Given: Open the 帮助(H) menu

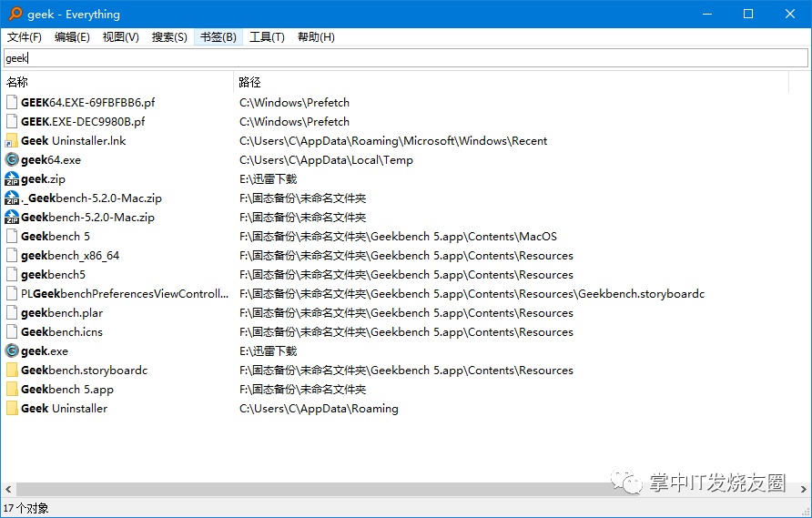Looking at the screenshot, I should click(x=316, y=37).
